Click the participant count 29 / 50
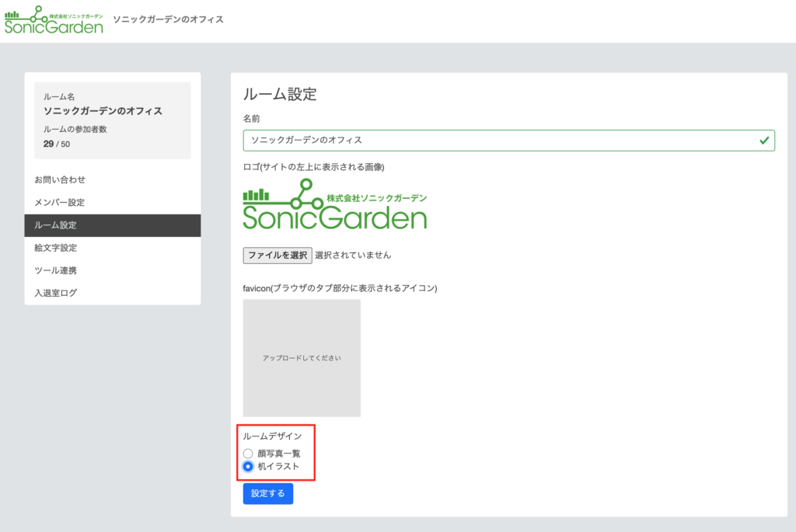 (x=56, y=144)
